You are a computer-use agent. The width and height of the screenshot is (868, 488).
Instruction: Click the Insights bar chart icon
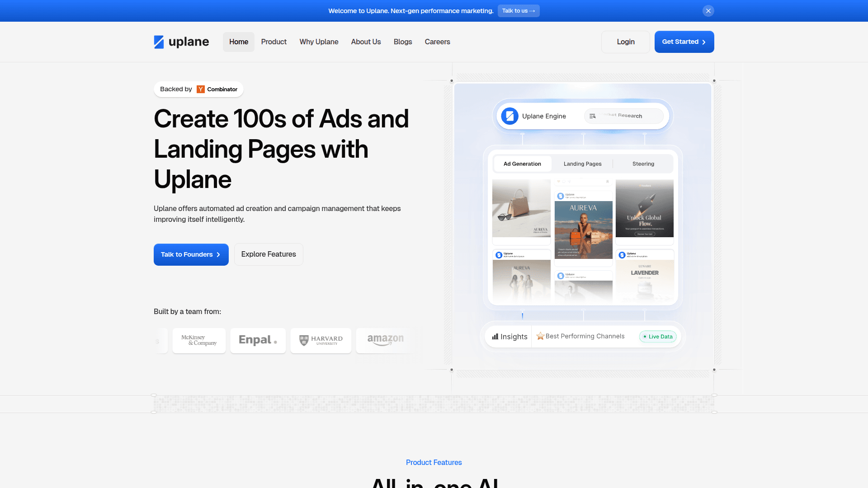point(495,337)
